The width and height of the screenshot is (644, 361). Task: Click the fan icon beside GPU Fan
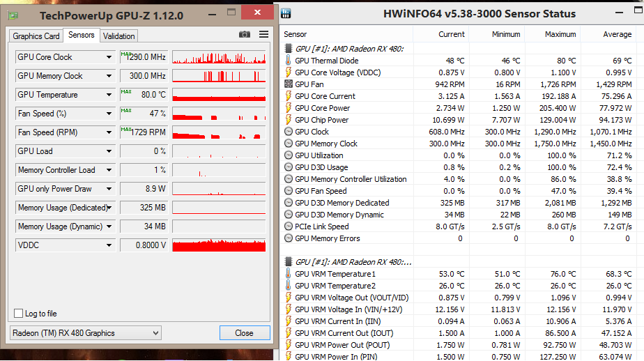click(289, 84)
